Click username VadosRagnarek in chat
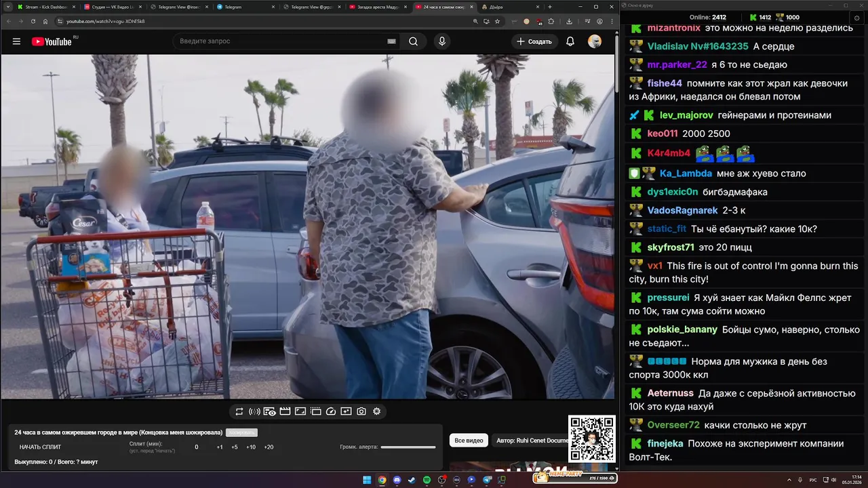Viewport: 868px width, 488px height. (682, 211)
